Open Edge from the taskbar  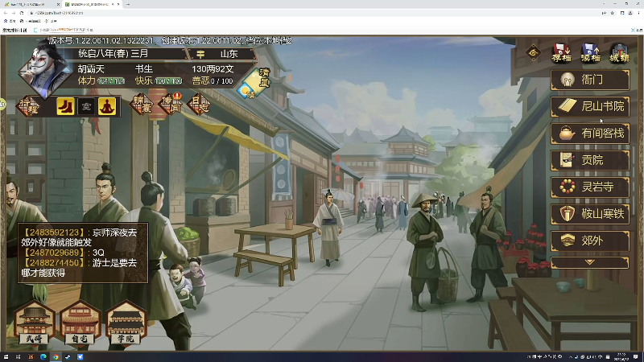pyautogui.click(x=43, y=357)
